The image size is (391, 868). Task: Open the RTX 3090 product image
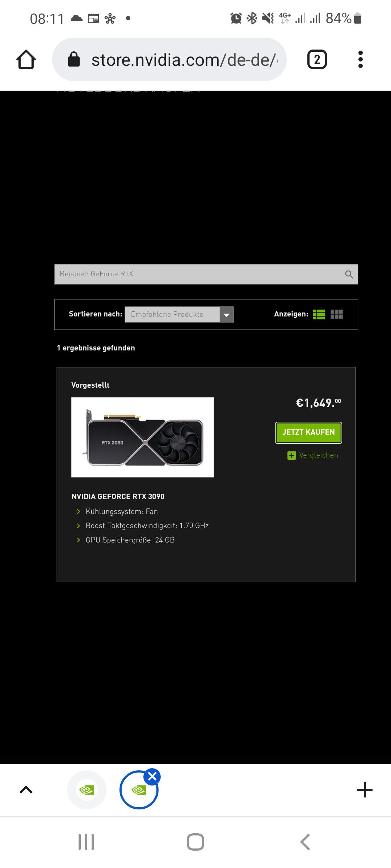[143, 437]
